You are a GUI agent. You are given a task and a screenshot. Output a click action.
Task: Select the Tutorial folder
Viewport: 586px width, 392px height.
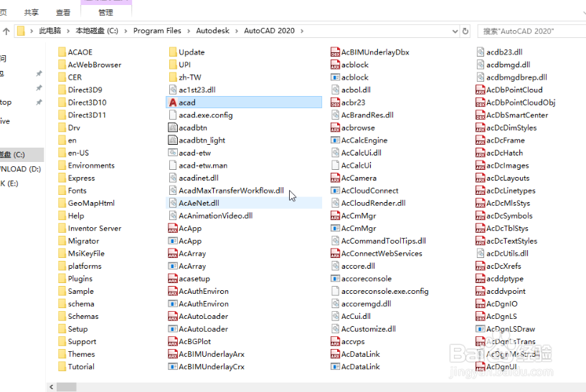point(76,367)
